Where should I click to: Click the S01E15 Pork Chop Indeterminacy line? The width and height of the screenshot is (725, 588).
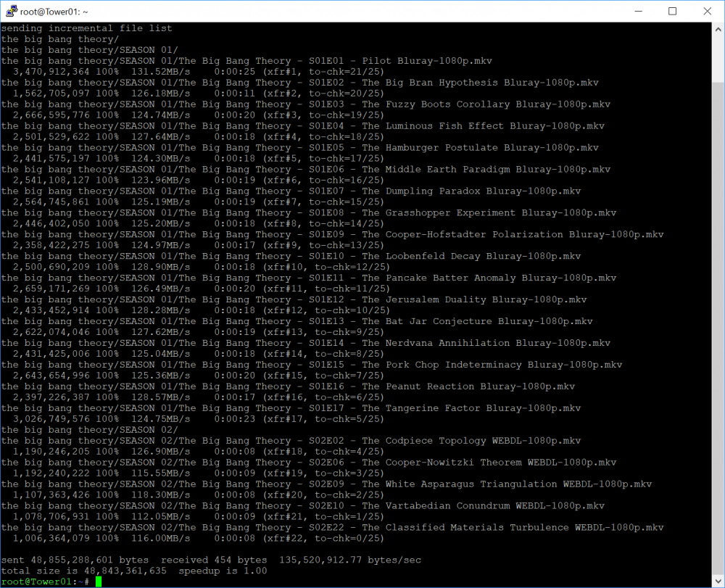tap(312, 365)
